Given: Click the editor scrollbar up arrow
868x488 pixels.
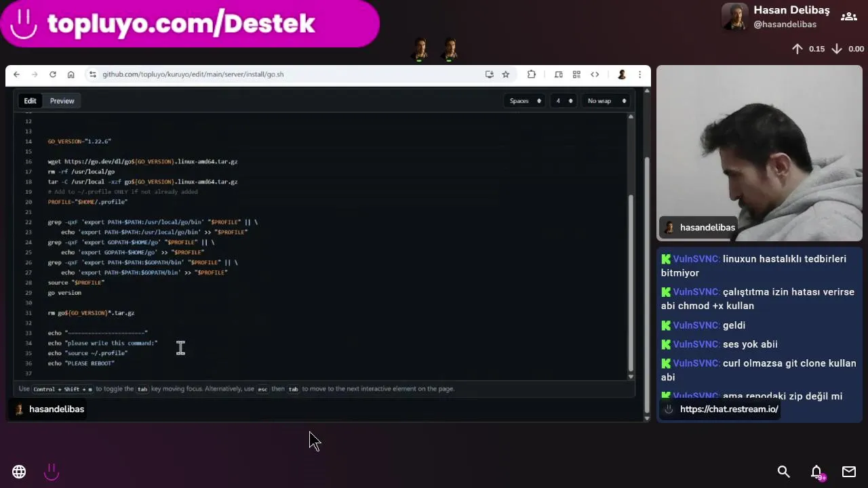Looking at the screenshot, I should click(x=631, y=117).
